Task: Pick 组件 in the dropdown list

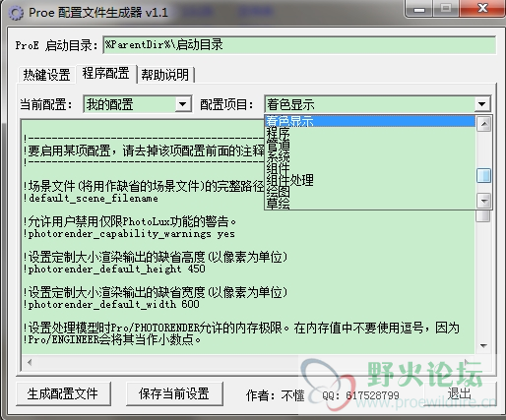Action: (x=370, y=168)
